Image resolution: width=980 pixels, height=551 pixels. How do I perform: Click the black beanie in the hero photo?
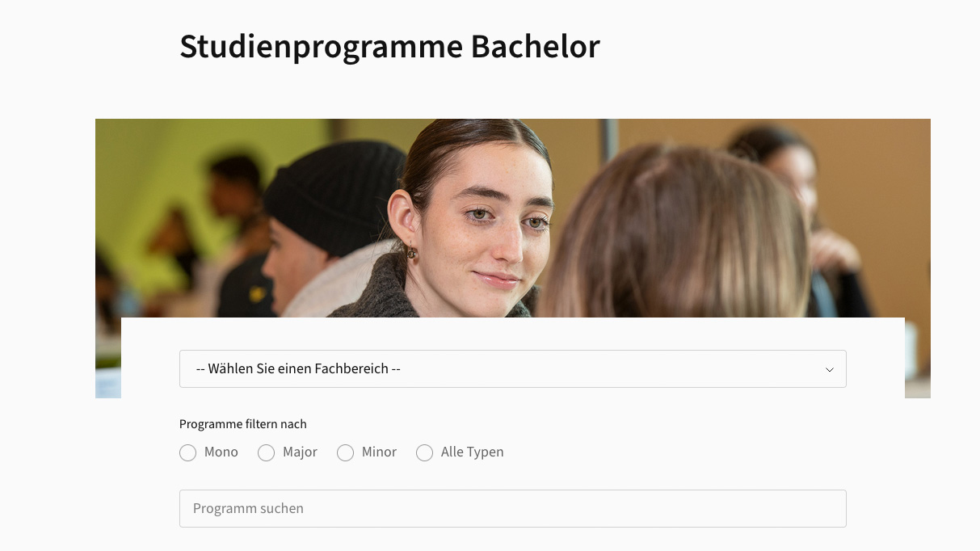[334, 194]
